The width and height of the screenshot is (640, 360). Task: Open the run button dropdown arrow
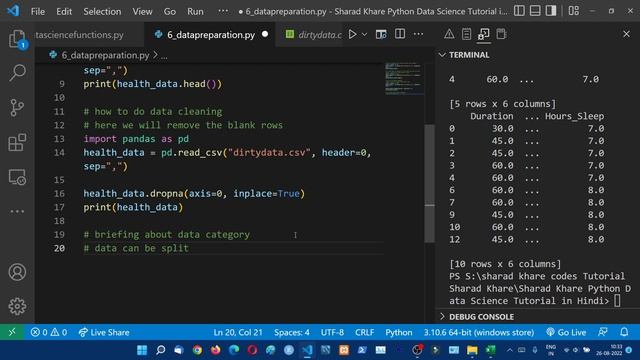tap(364, 34)
